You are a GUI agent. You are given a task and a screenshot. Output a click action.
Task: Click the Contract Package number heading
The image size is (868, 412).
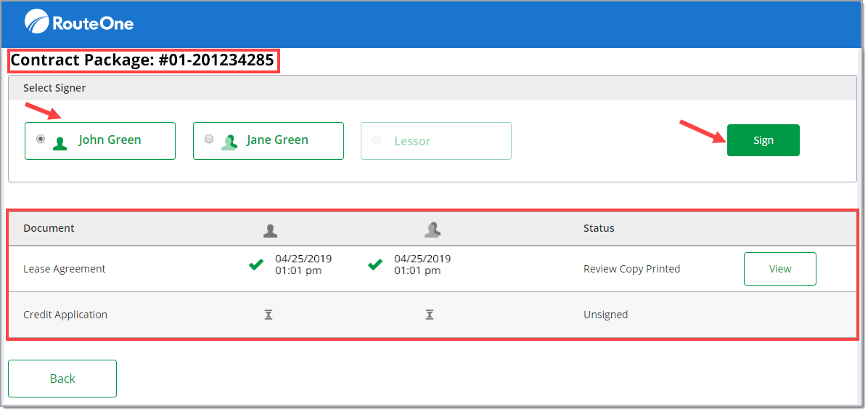tap(143, 60)
